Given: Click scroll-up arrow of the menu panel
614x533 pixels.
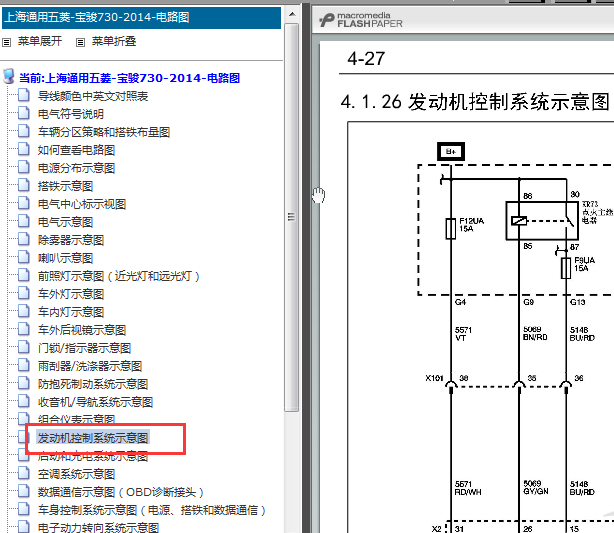Looking at the screenshot, I should click(292, 14).
